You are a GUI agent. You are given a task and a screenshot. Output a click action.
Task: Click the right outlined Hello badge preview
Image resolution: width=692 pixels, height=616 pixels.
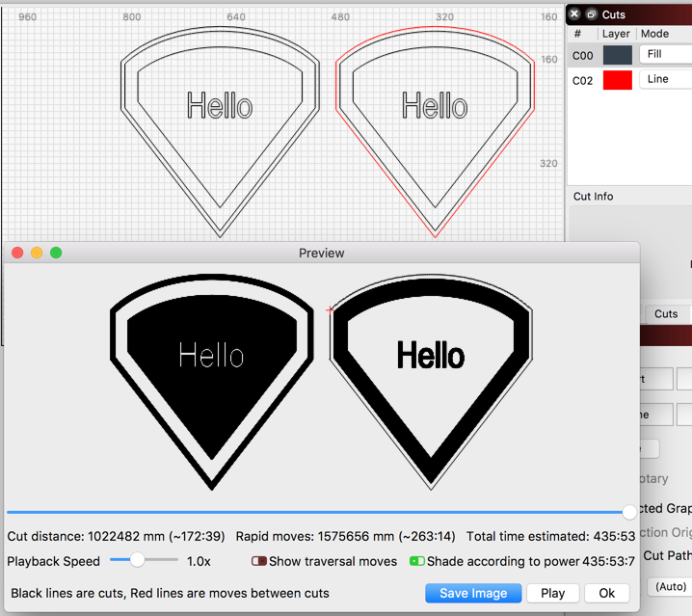coord(431,382)
